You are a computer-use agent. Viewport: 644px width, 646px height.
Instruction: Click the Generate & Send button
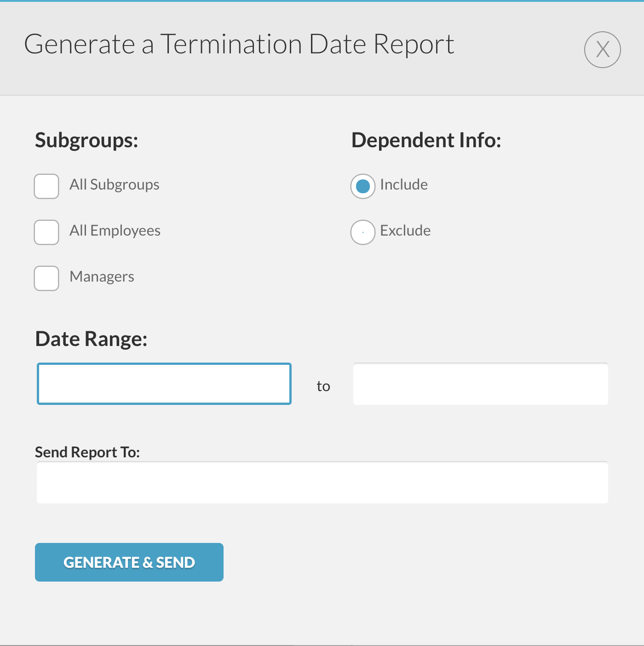click(x=129, y=562)
